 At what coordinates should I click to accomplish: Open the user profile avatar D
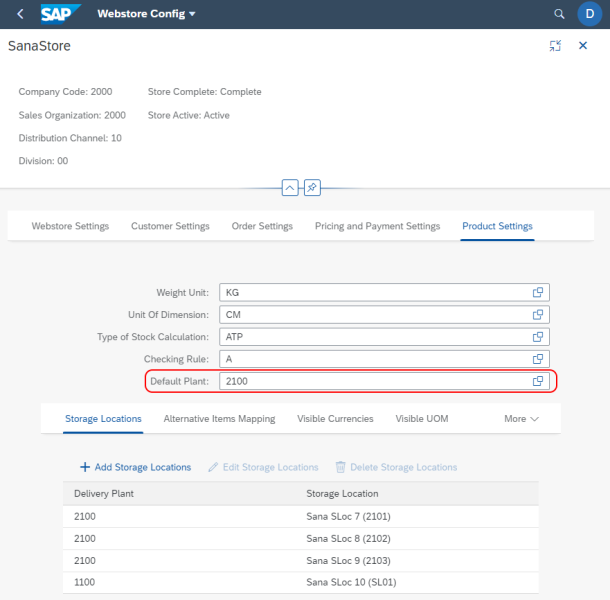[x=589, y=14]
